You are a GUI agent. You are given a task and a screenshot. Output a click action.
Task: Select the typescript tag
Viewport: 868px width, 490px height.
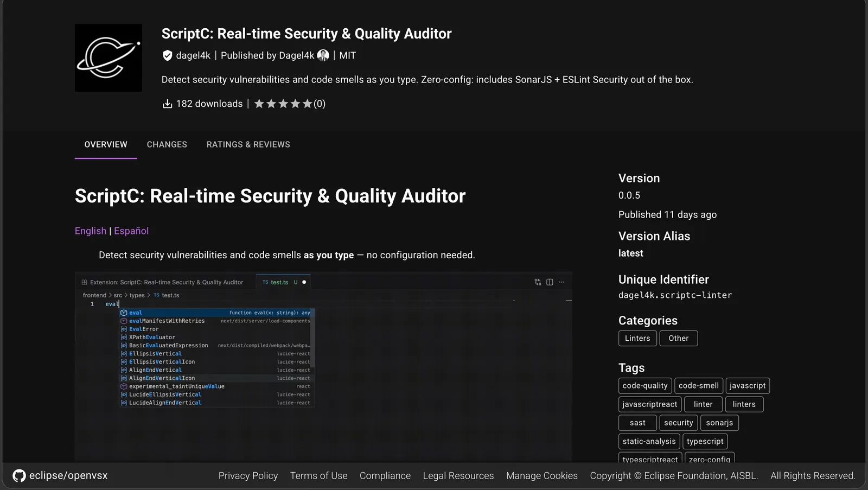pos(705,441)
